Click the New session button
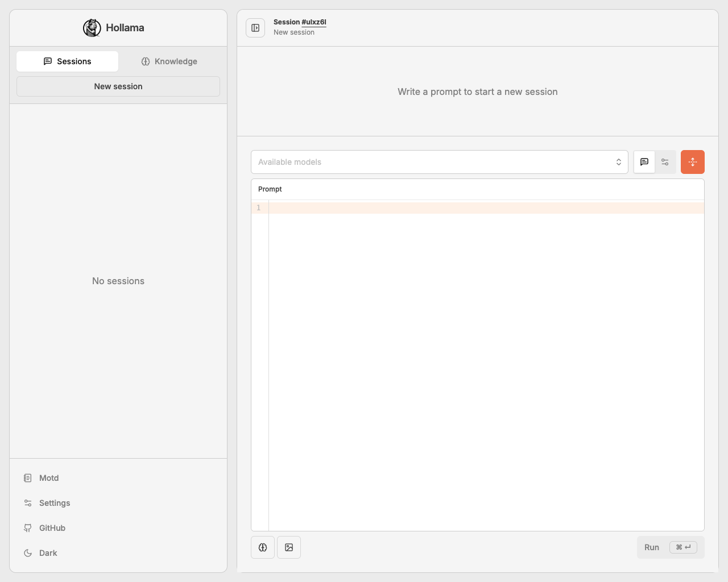This screenshot has width=728, height=582. click(118, 86)
